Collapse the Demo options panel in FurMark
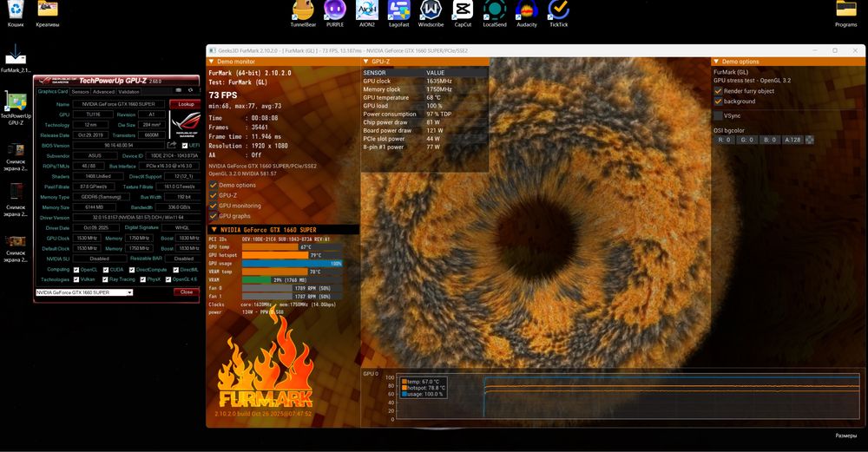This screenshot has width=868, height=452. [716, 62]
